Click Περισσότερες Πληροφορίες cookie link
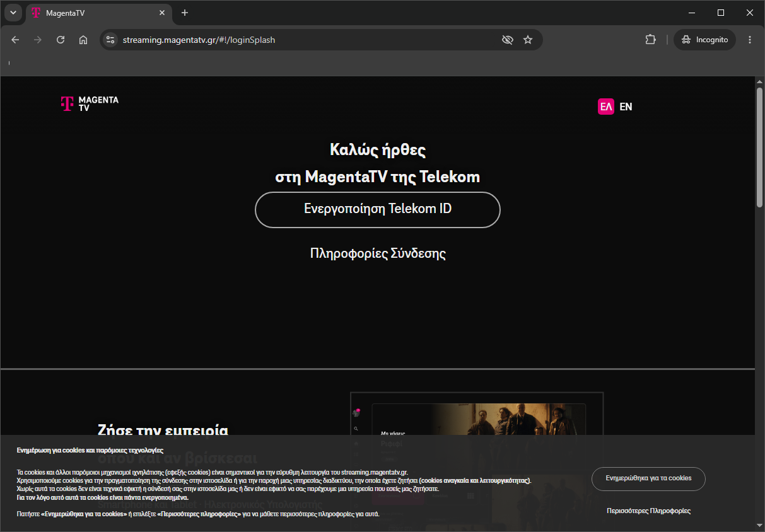Image resolution: width=765 pixels, height=532 pixels. click(648, 511)
